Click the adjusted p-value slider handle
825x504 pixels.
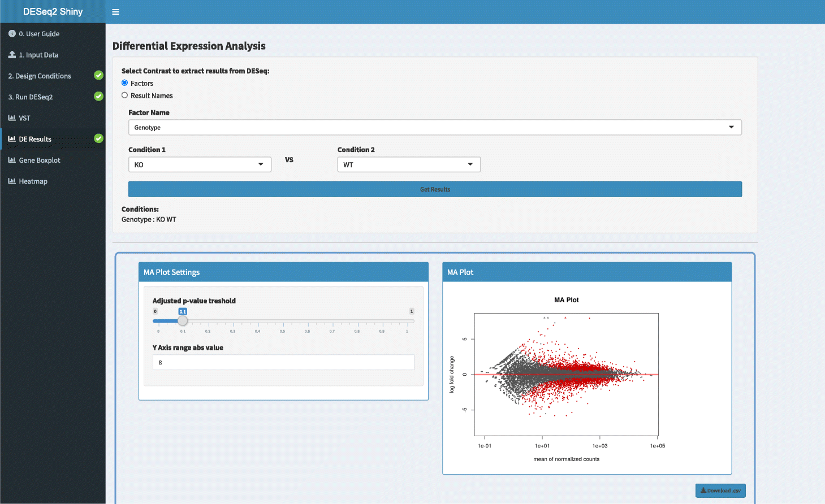tap(183, 321)
